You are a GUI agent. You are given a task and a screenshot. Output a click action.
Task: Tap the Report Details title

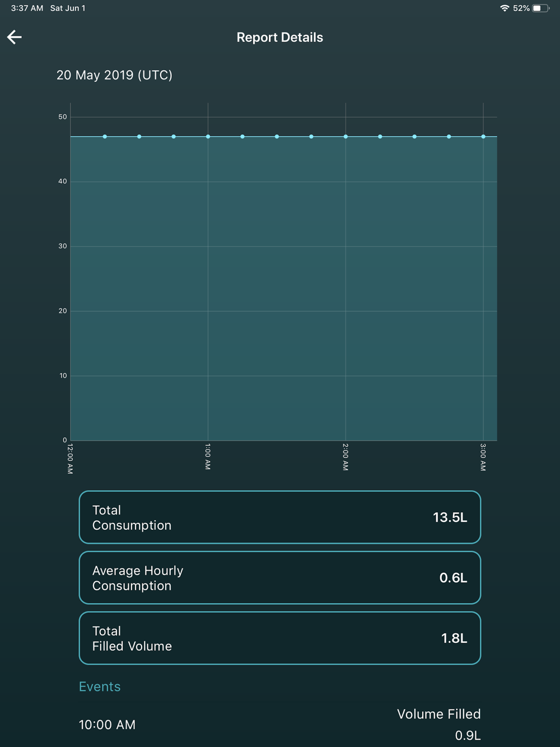point(280,38)
